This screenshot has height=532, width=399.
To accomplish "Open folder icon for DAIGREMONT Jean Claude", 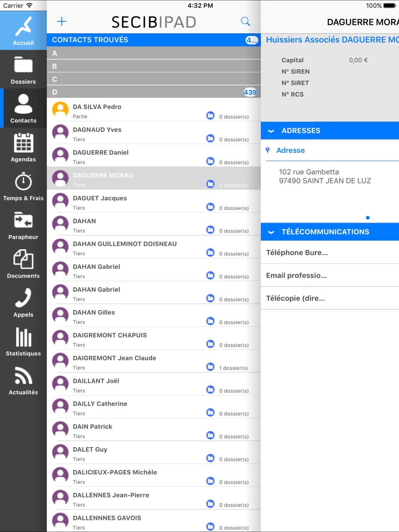I will (211, 367).
